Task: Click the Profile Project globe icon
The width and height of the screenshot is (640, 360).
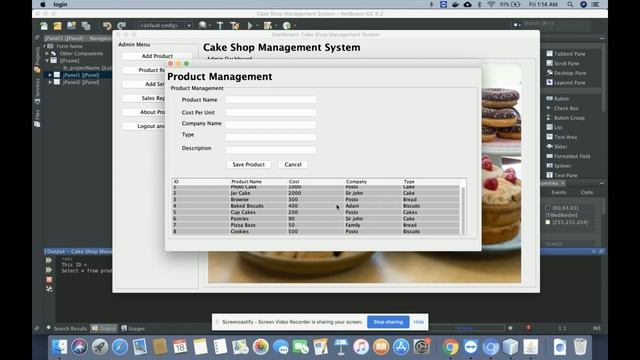Action: 287,25
